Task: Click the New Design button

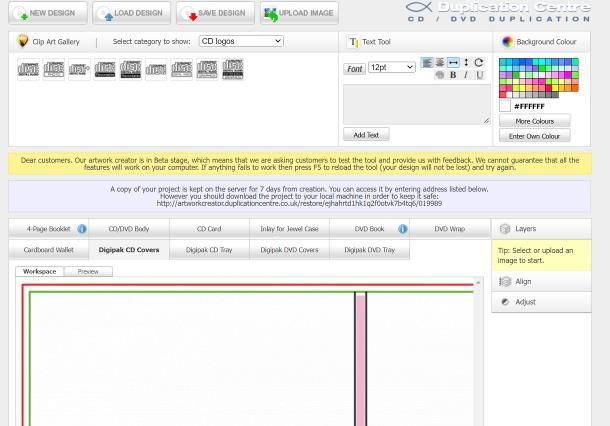Action: 48,13
